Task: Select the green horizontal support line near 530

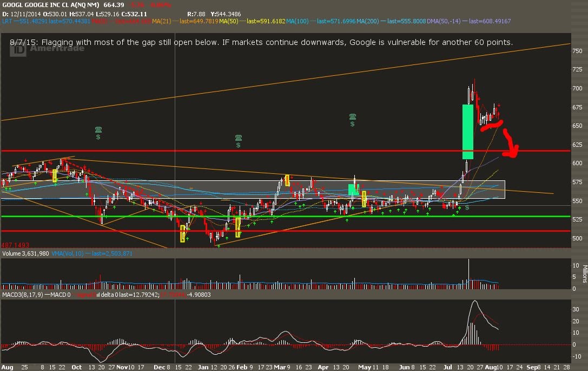Action: [286, 216]
